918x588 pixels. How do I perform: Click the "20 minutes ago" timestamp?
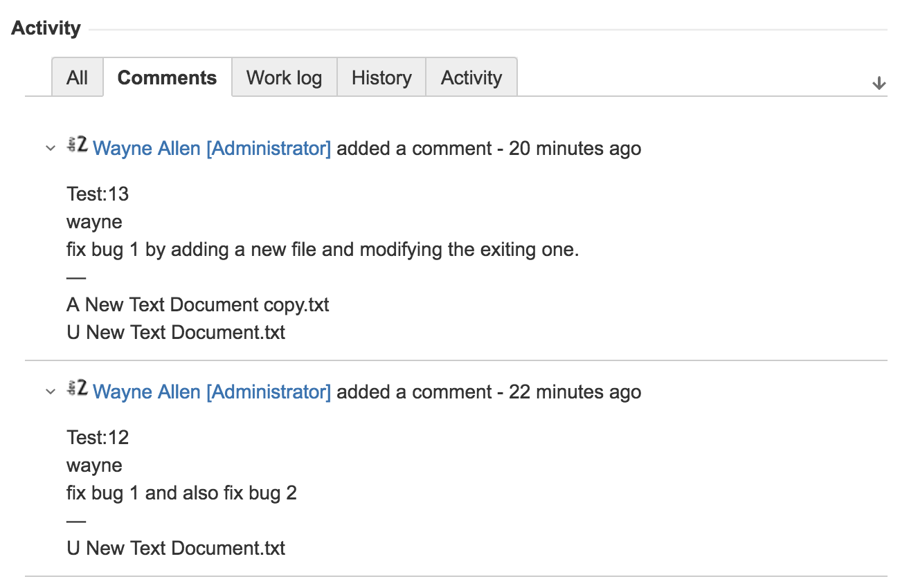coord(575,148)
